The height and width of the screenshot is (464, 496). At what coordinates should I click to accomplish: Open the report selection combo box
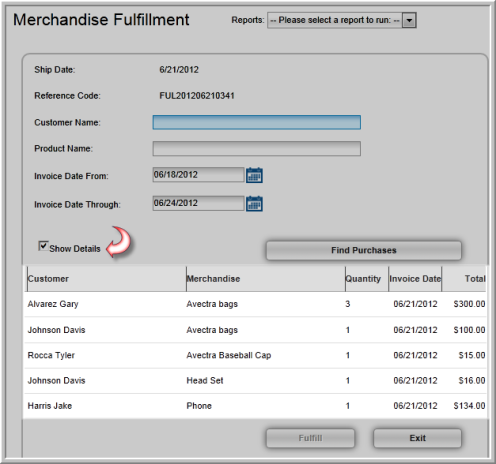[x=342, y=20]
